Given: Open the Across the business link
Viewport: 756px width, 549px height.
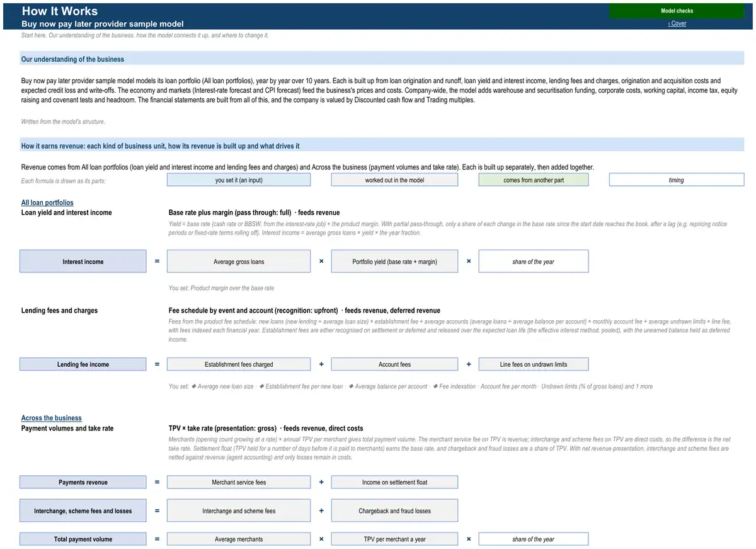Looking at the screenshot, I should pos(52,418).
